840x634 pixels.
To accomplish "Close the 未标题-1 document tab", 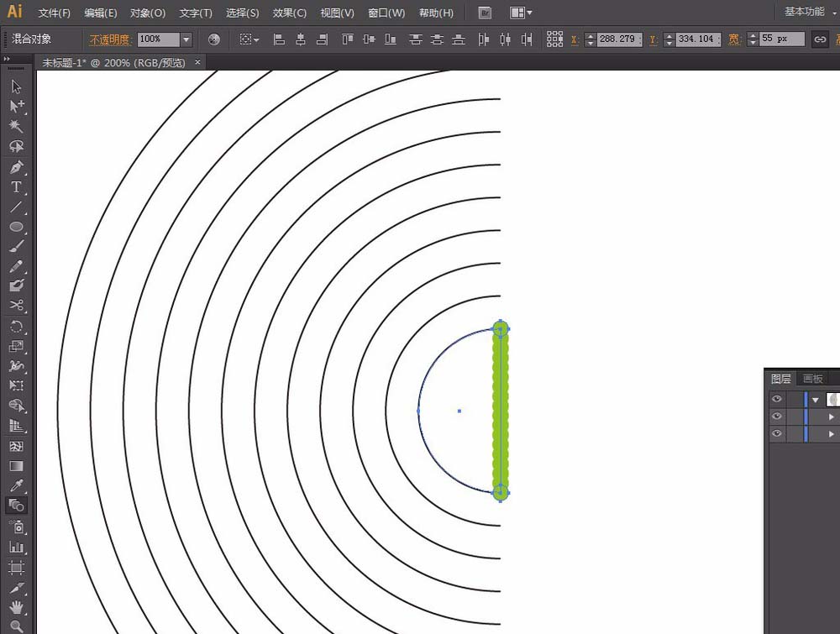I will [x=197, y=62].
